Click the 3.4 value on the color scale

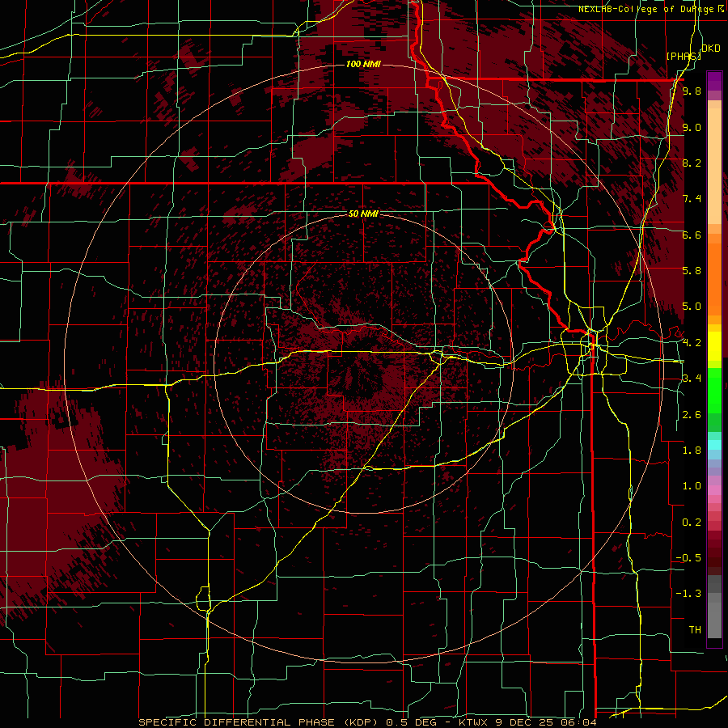pyautogui.click(x=692, y=378)
